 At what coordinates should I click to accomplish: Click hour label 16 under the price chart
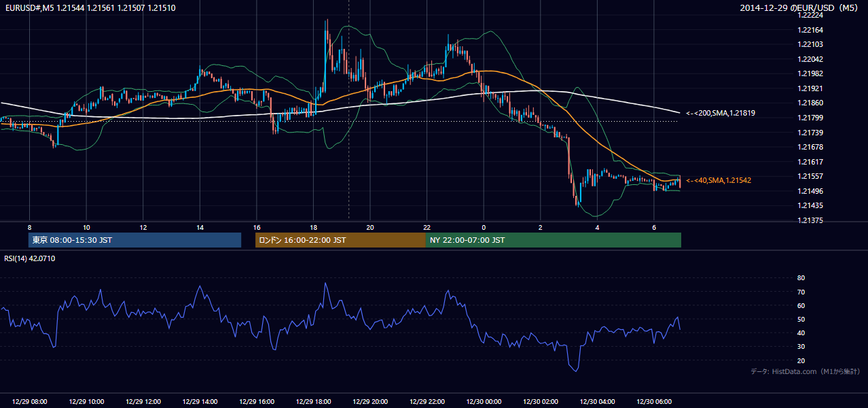[257, 227]
